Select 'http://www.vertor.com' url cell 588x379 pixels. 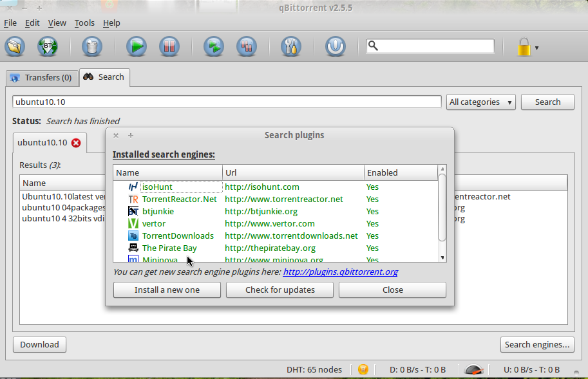[270, 223]
